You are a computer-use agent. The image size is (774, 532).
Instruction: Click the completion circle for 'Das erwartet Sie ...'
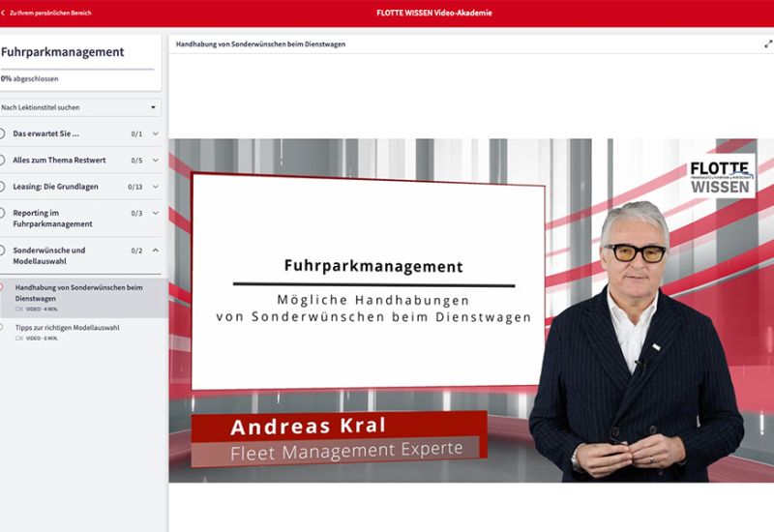pyautogui.click(x=2, y=133)
